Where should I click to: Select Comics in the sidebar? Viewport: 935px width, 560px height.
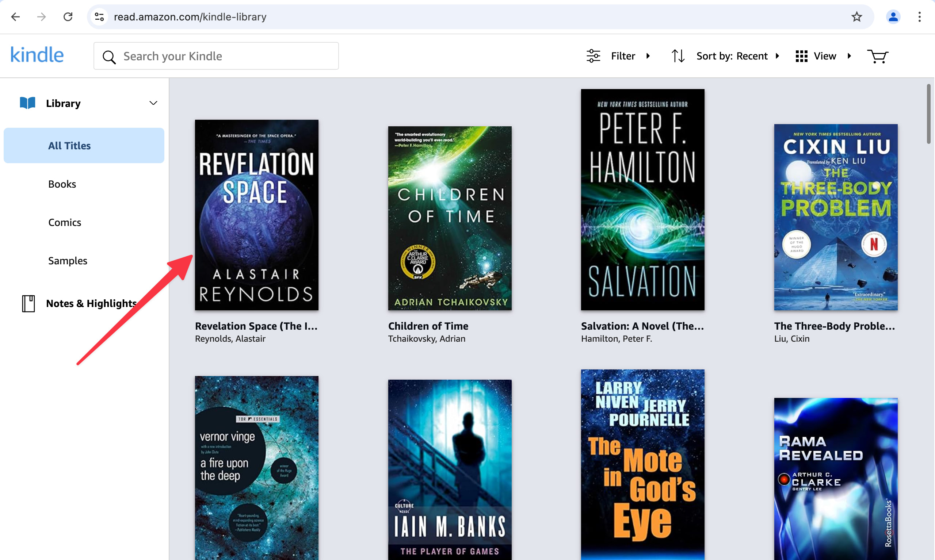tap(65, 223)
